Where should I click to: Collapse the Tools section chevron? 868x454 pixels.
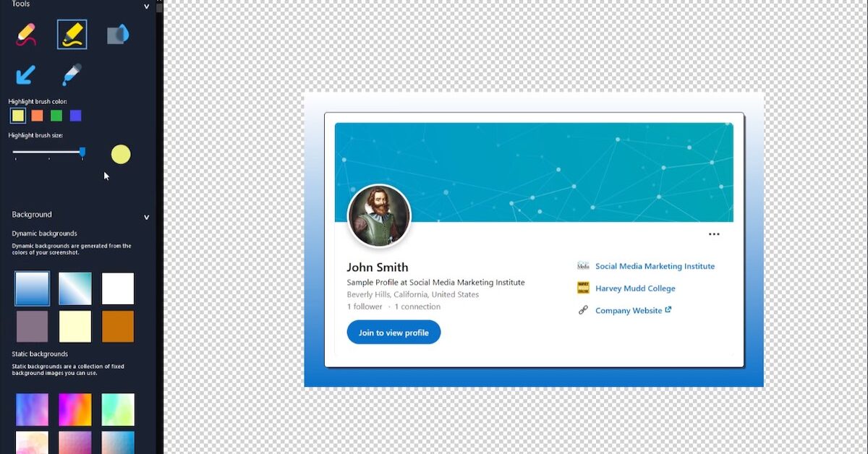coord(147,7)
